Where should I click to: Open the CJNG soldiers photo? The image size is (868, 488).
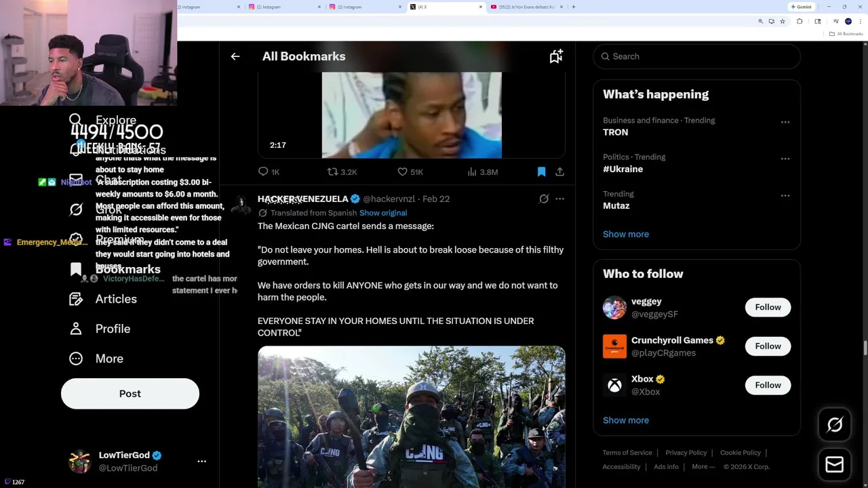point(412,417)
